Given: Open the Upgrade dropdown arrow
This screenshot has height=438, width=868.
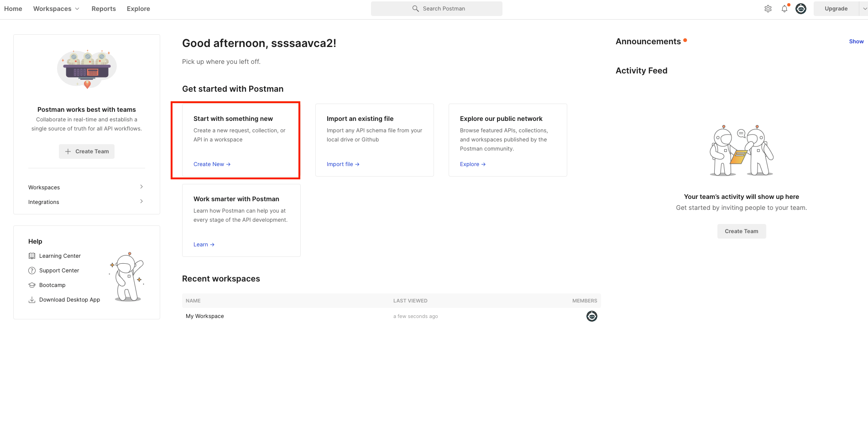Looking at the screenshot, I should 864,9.
